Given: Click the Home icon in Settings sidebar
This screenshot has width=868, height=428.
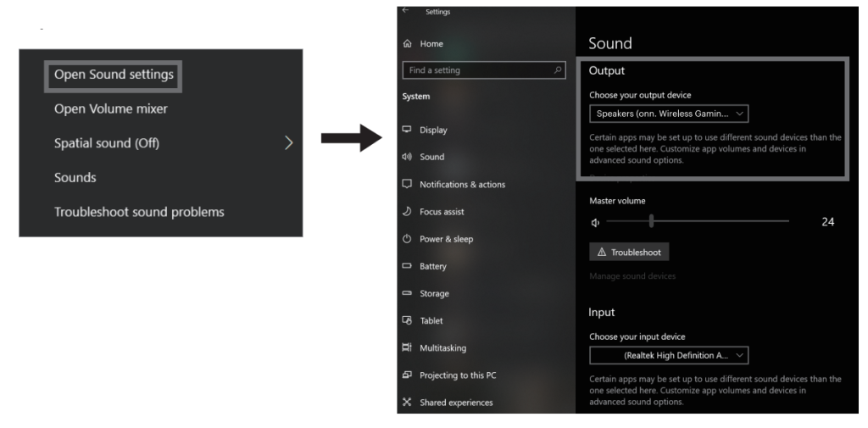Looking at the screenshot, I should (x=407, y=44).
